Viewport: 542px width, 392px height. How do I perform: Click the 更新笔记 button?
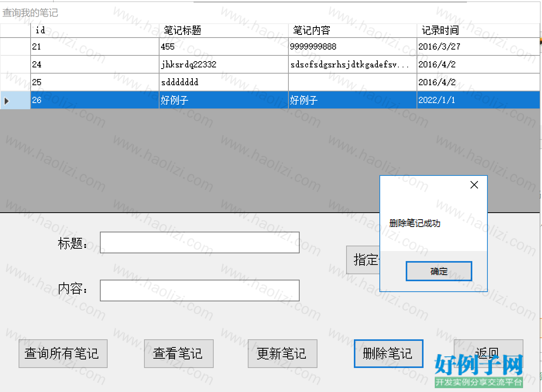pos(282,354)
